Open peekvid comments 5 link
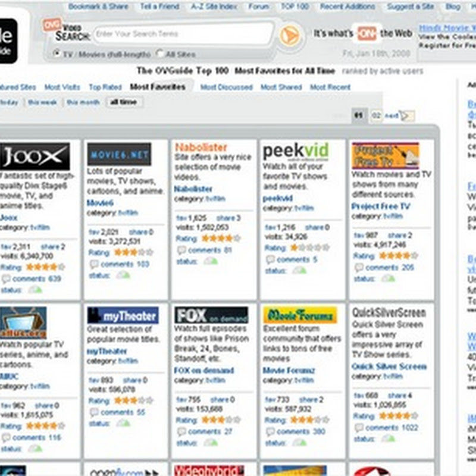 pos(297,259)
